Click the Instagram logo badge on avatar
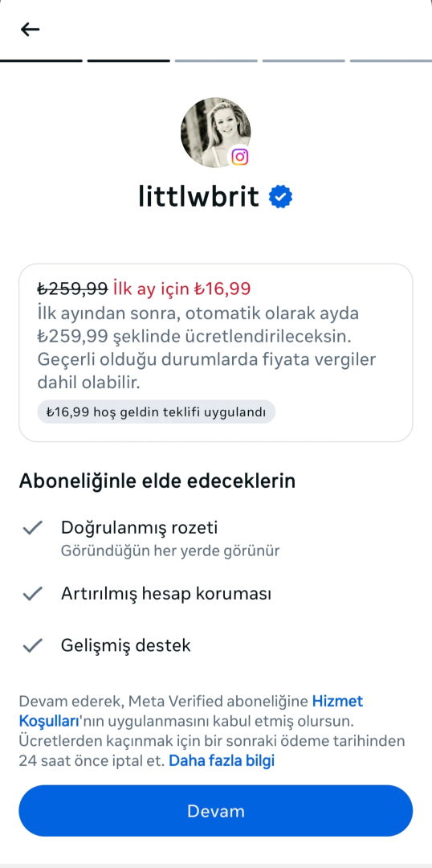 (x=239, y=157)
